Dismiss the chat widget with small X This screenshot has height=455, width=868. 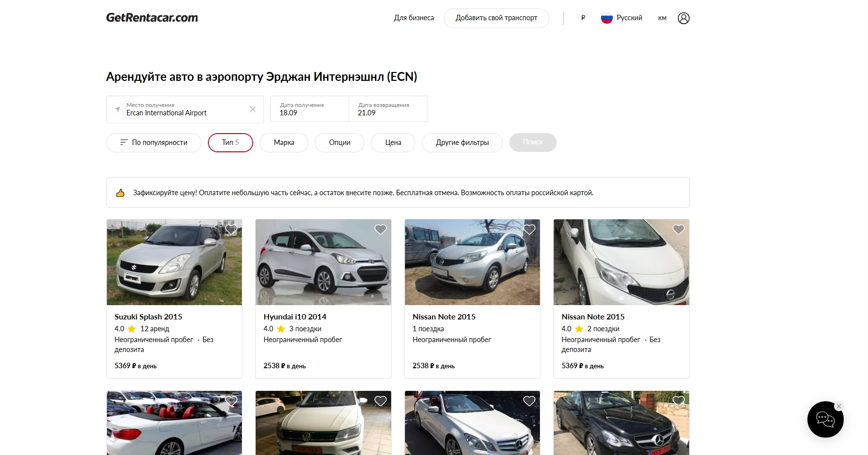coord(839,406)
